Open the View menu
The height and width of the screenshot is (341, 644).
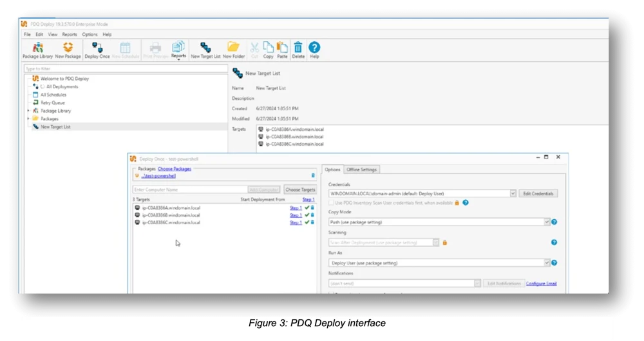point(53,35)
